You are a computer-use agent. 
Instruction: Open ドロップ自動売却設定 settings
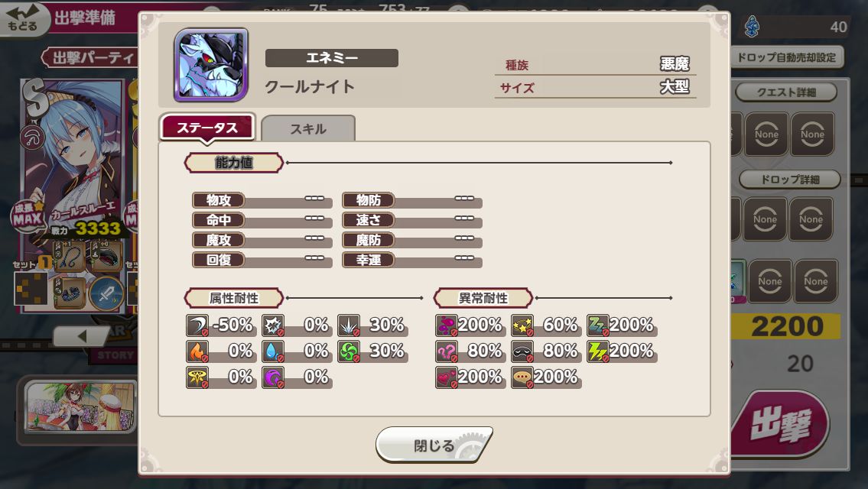click(x=787, y=57)
